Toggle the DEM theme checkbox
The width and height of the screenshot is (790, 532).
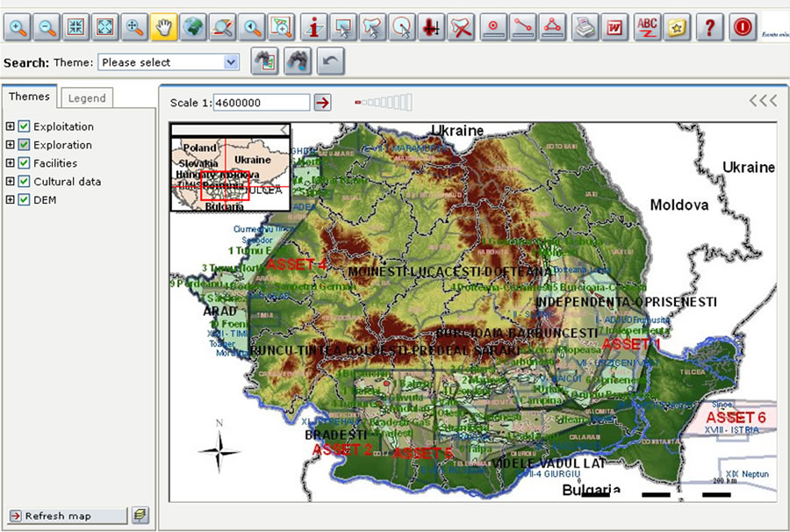[x=24, y=199]
